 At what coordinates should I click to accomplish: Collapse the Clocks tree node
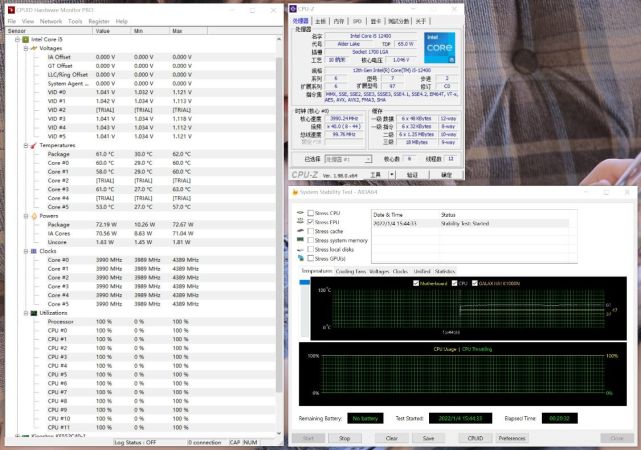coord(24,251)
